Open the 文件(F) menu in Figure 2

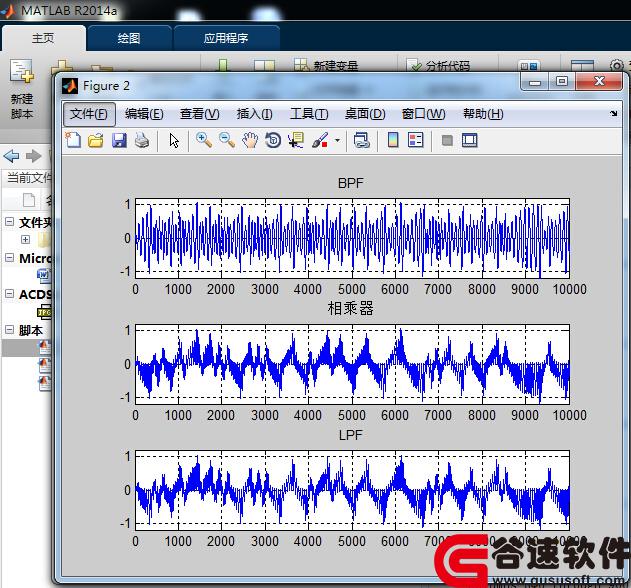coord(89,114)
